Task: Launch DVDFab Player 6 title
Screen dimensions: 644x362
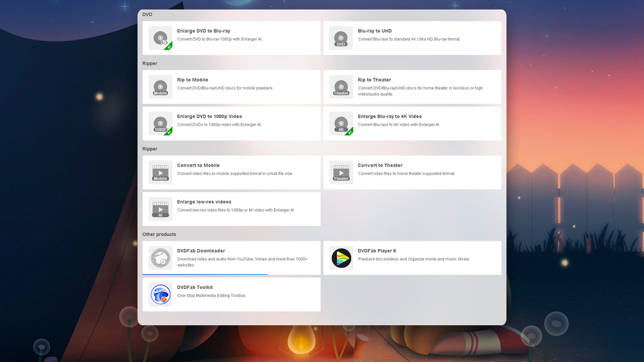Action: click(377, 250)
